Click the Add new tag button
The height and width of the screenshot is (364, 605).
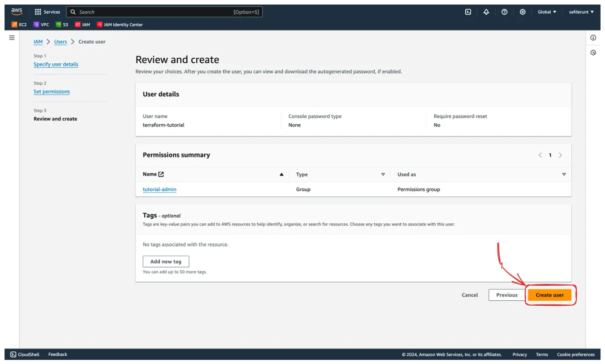pos(166,262)
